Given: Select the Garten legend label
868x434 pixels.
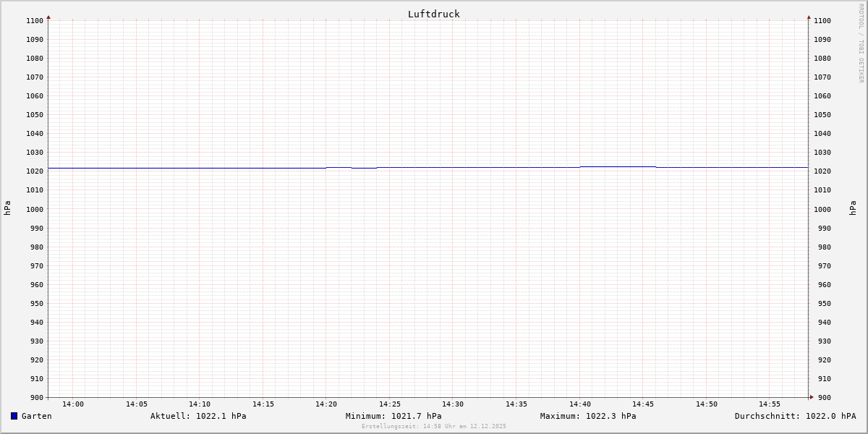Looking at the screenshot, I should click(37, 416).
